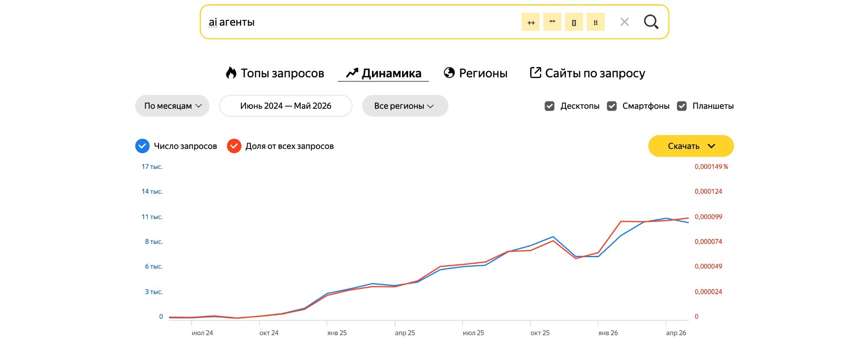868x348 pixels.
Task: Open the Все регионы region dropdown
Action: (x=405, y=106)
